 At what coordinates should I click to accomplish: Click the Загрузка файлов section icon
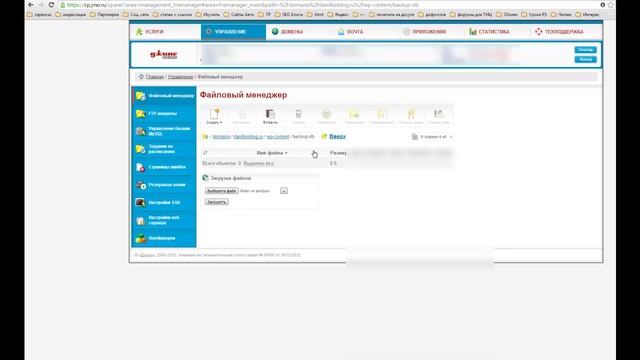(205, 178)
